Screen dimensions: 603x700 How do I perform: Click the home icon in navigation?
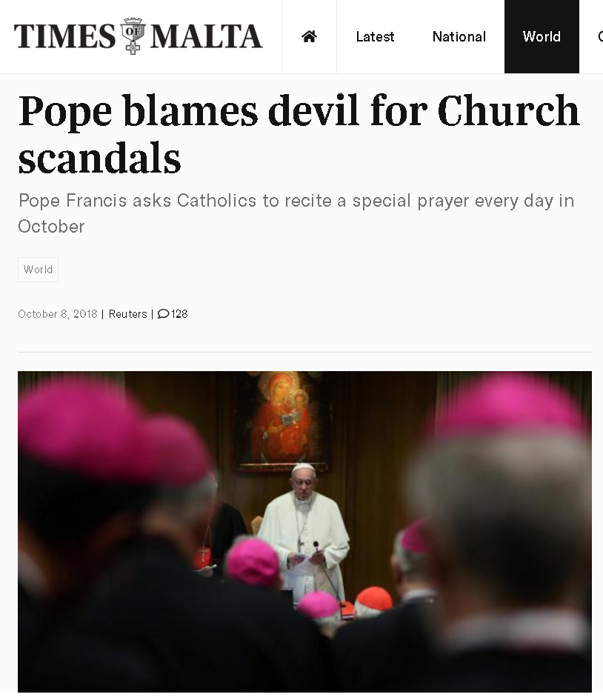309,36
